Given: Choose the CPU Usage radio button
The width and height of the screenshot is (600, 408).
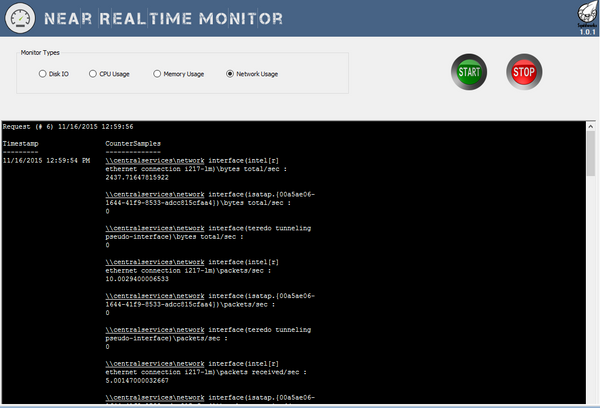Looking at the screenshot, I should click(x=92, y=73).
